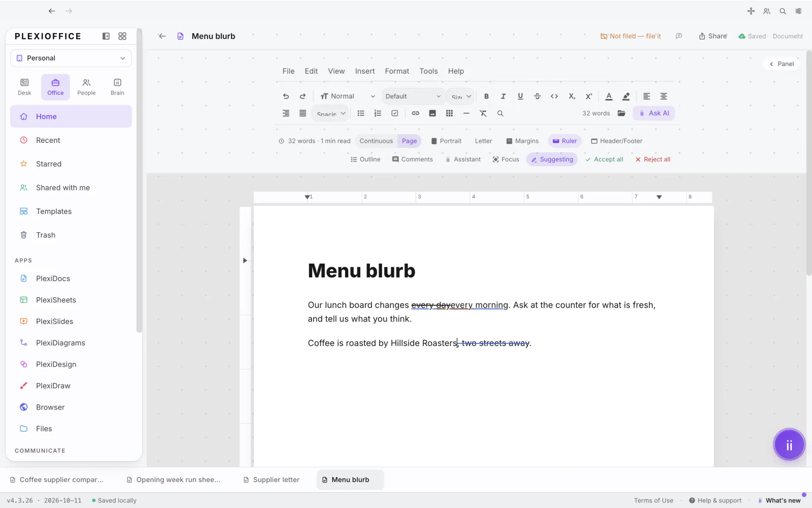Insert a checklist
Viewport: 812px width, 508px height.
(395, 113)
